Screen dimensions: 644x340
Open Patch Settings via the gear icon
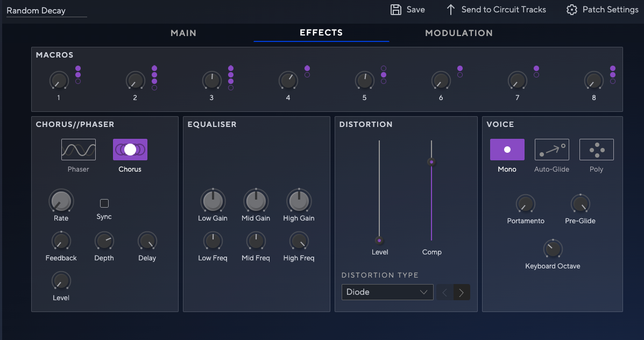click(x=571, y=9)
